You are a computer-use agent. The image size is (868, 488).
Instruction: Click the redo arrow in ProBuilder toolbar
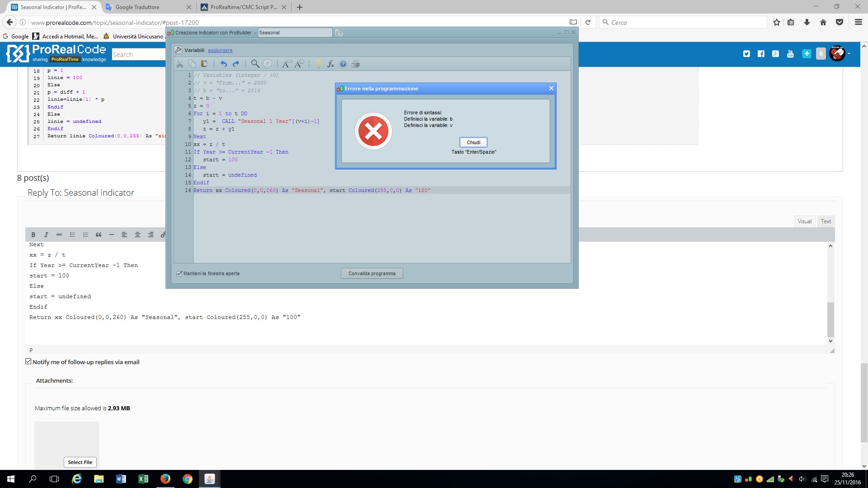pos(236,64)
